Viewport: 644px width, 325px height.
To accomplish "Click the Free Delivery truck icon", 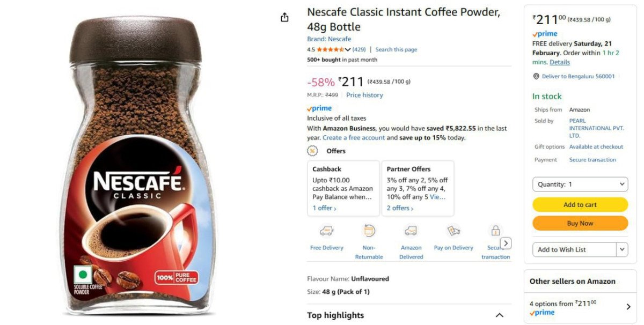I will click(326, 231).
